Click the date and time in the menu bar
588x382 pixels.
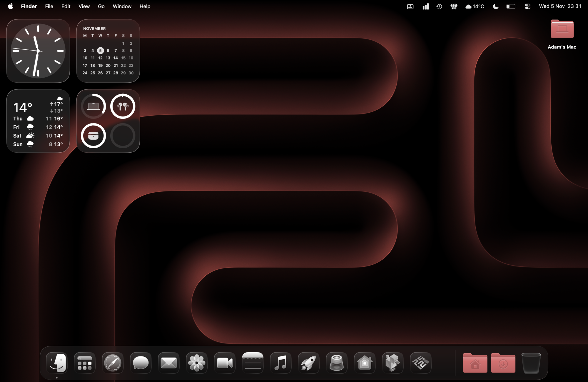pyautogui.click(x=559, y=6)
